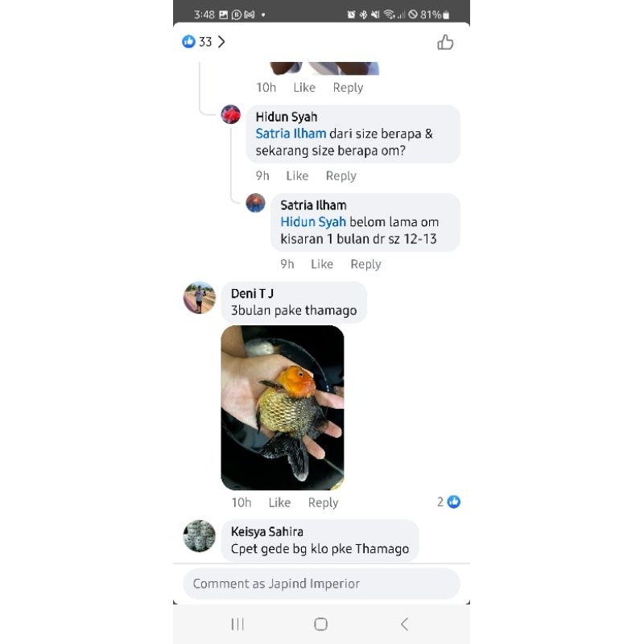Screen dimensions: 644x644
Task: Open Hidun Syah's profile picture
Action: (x=231, y=114)
